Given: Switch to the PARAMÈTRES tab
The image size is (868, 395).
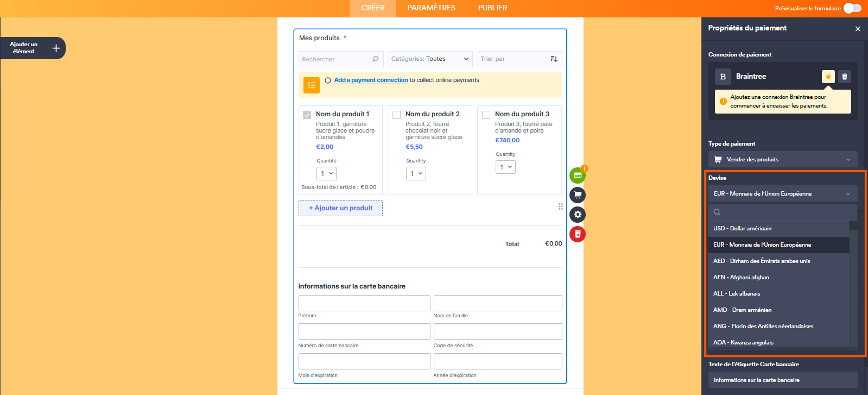Looking at the screenshot, I should [432, 8].
